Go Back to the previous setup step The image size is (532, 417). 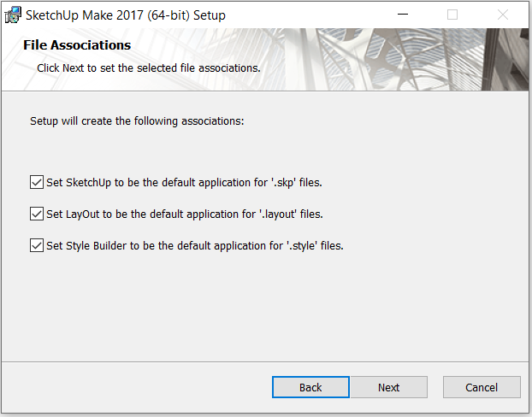click(310, 387)
